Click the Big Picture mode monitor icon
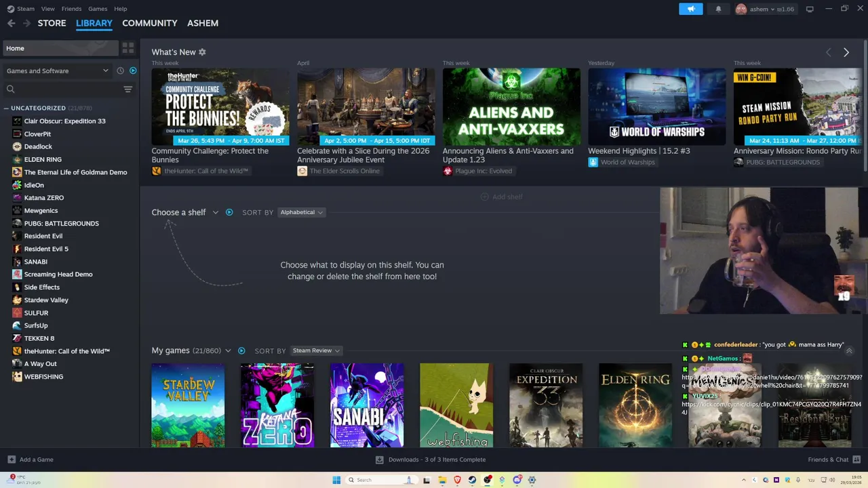This screenshot has width=868, height=488. point(810,9)
